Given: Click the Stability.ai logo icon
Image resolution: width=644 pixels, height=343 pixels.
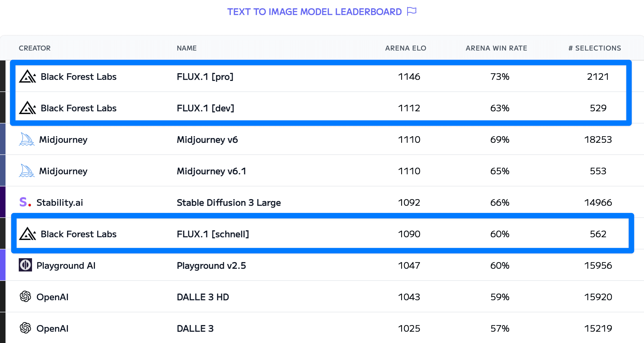Looking at the screenshot, I should [25, 202].
